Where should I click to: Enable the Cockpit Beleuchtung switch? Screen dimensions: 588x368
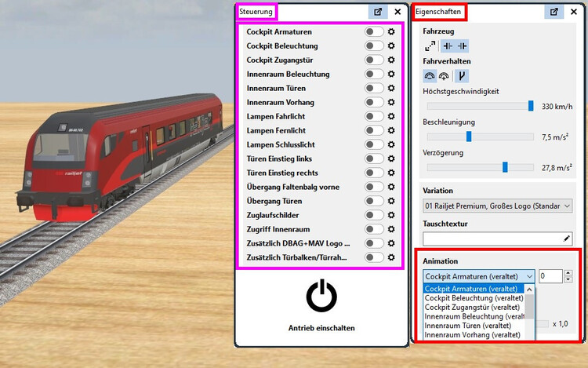[374, 46]
